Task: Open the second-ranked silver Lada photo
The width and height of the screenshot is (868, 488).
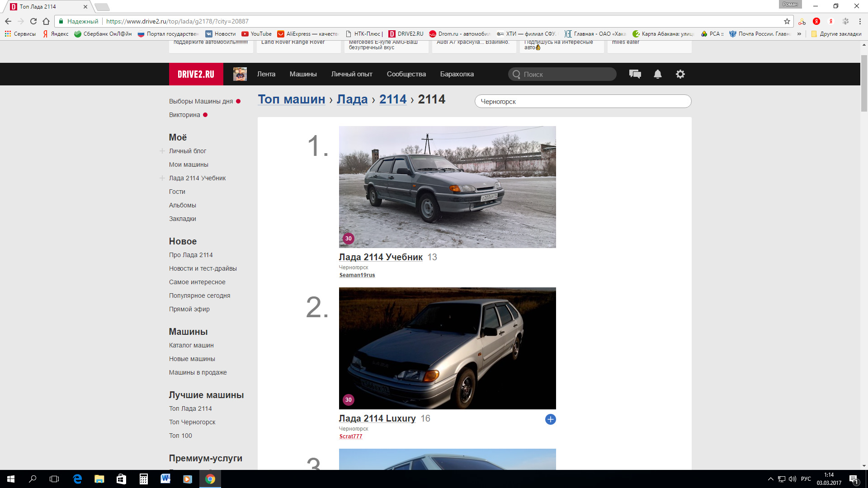Action: (448, 348)
